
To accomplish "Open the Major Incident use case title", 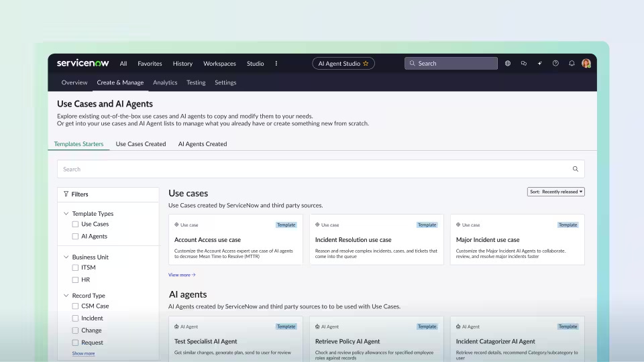I will (x=488, y=240).
